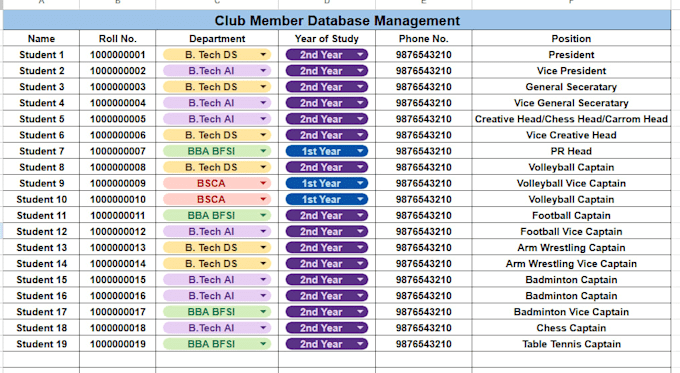Expand Student 19 BBA BFSI dropdown arrow
Image resolution: width=680 pixels, height=373 pixels.
263,344
